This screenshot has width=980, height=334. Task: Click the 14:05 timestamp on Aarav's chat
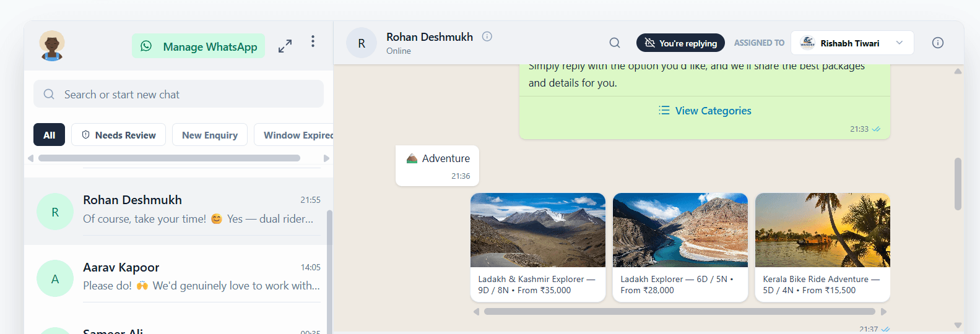click(x=310, y=267)
